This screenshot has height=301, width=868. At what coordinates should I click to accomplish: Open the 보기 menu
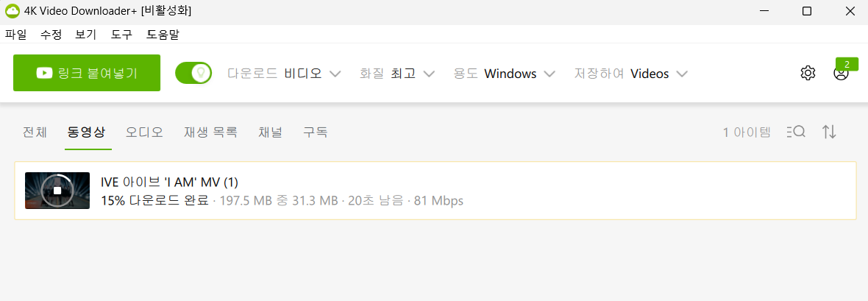click(86, 35)
